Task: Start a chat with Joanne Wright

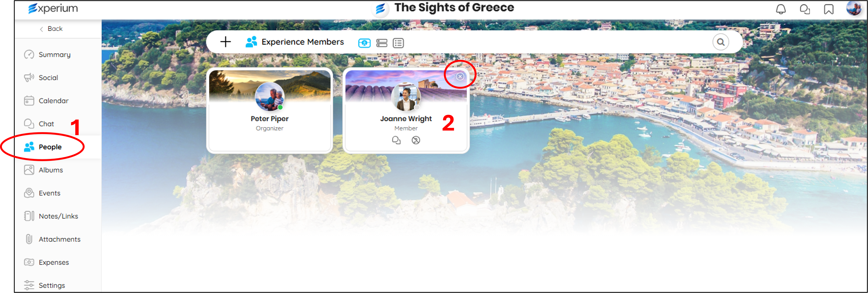Action: (x=396, y=140)
